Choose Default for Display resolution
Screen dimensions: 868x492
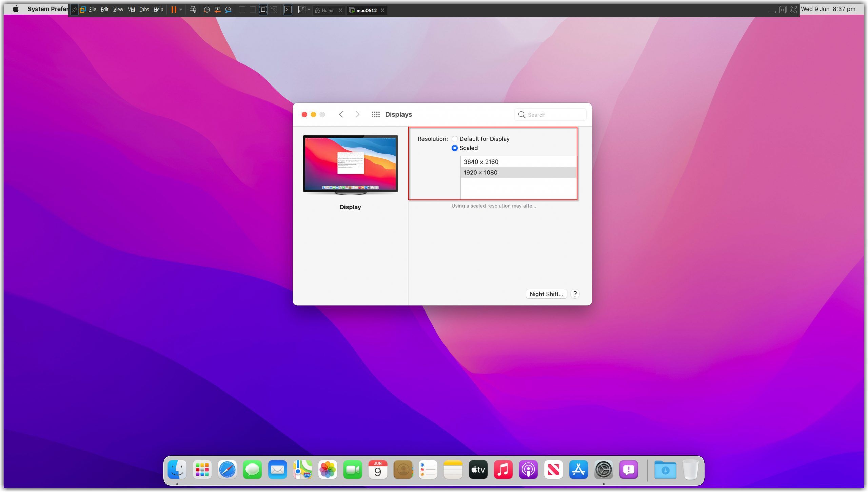(x=455, y=139)
